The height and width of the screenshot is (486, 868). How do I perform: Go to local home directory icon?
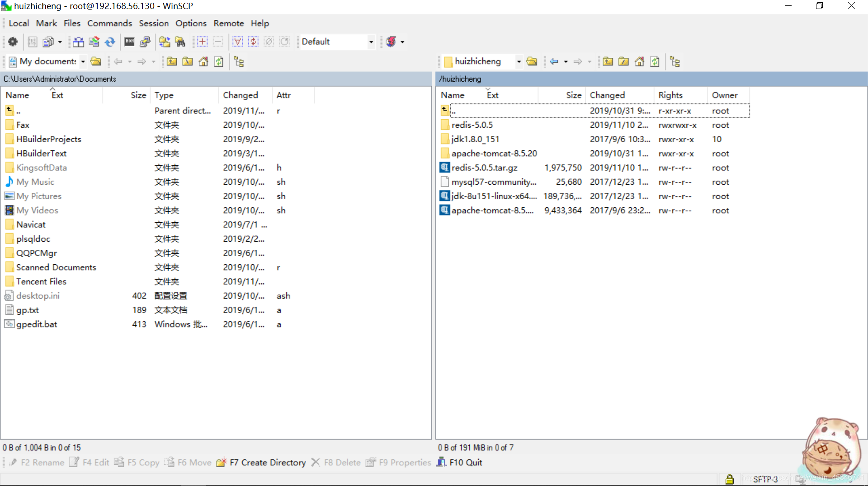pos(203,61)
